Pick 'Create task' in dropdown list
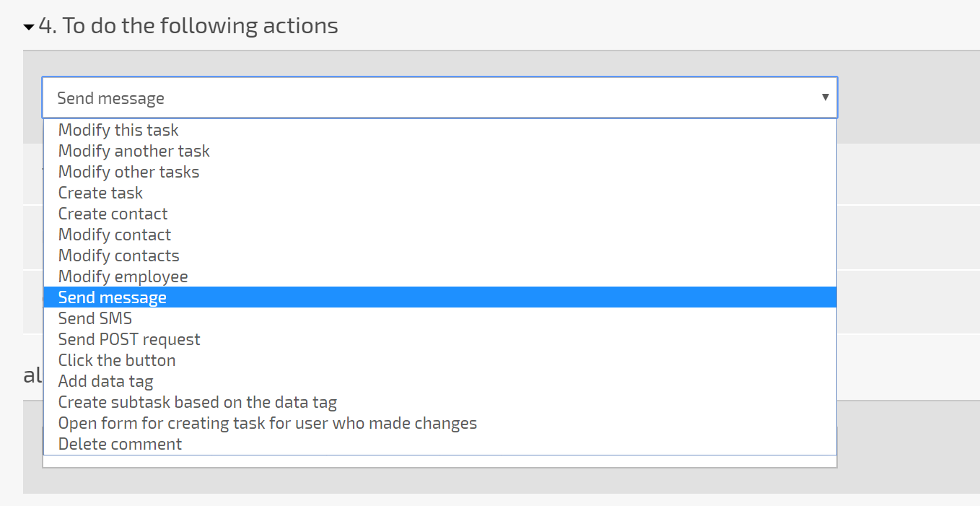This screenshot has height=506, width=980. coord(439,193)
